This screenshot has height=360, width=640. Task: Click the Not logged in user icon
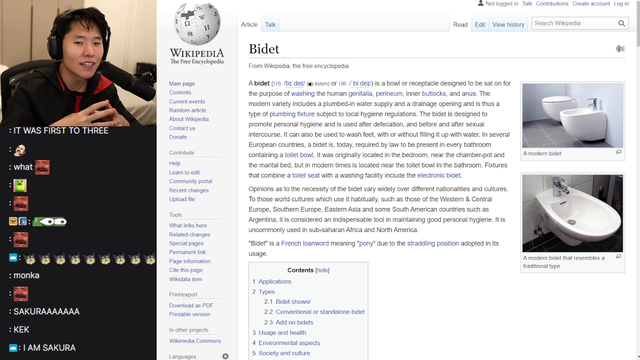point(480,3)
